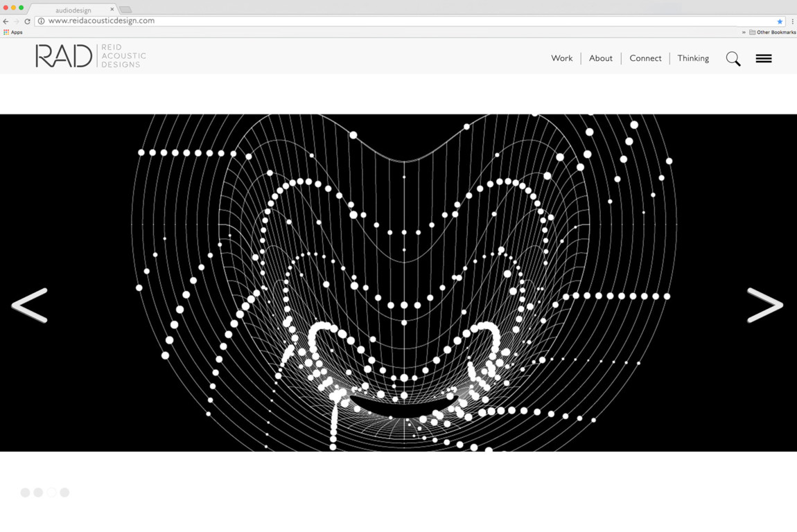The height and width of the screenshot is (532, 797).
Task: Go to previous slide with left arrow
Action: [x=29, y=305]
